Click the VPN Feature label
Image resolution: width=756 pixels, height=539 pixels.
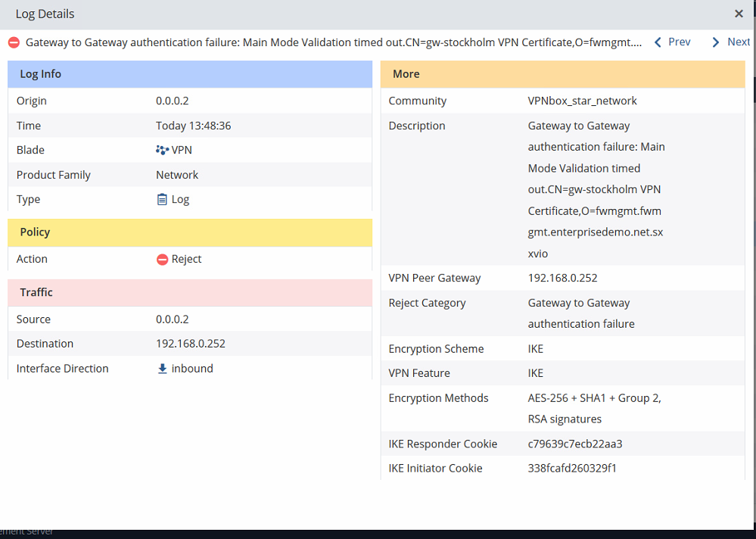[419, 373]
